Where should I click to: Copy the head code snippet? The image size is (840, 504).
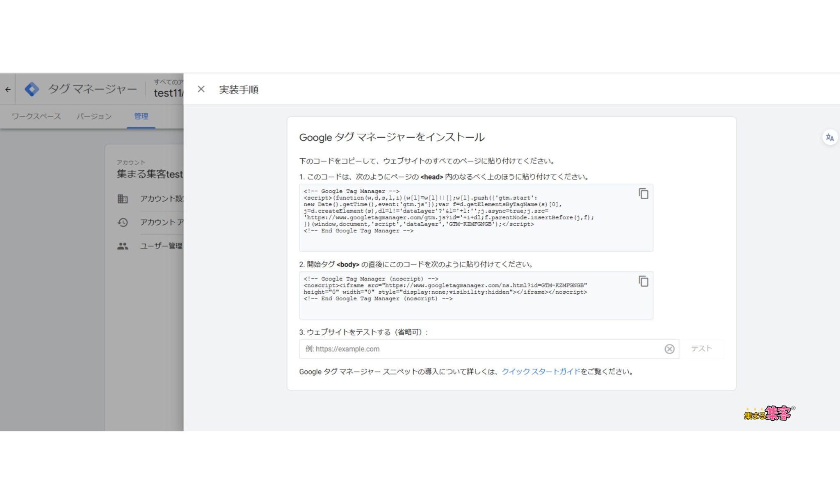tap(643, 194)
